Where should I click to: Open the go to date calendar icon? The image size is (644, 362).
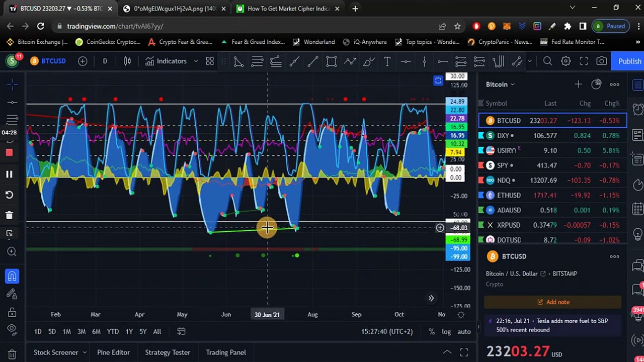click(181, 332)
